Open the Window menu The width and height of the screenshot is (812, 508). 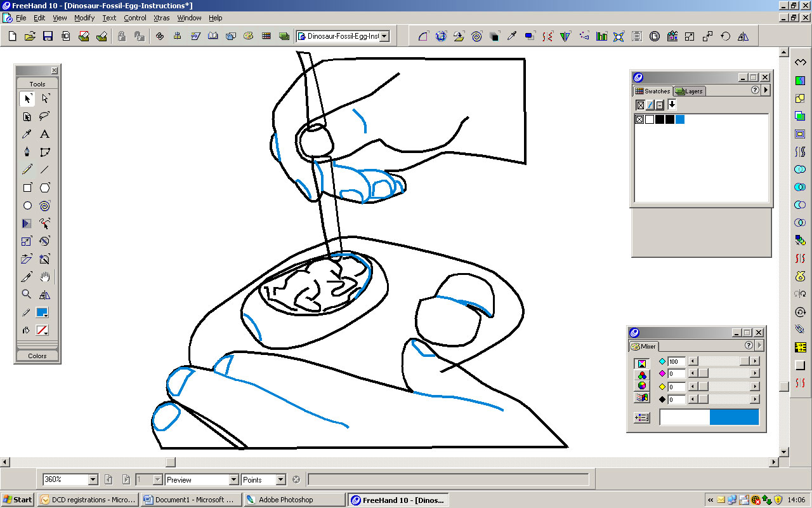pyautogui.click(x=189, y=18)
